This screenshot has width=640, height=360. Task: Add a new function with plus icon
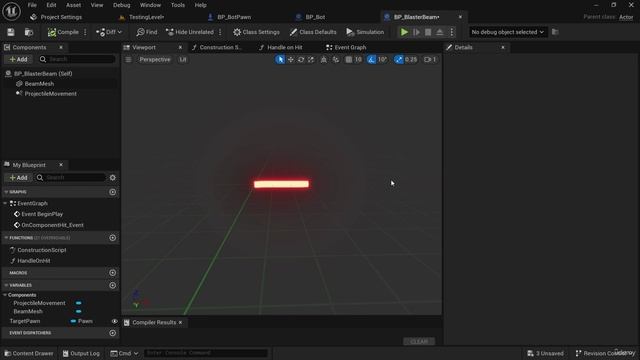point(113,238)
